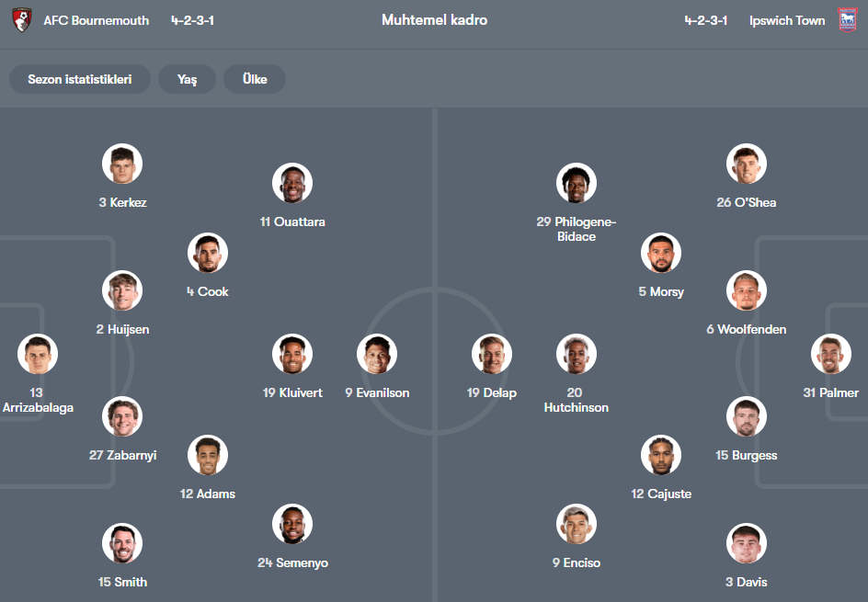Image resolution: width=868 pixels, height=602 pixels.
Task: Open Ouattara's player portrait
Action: (x=292, y=183)
